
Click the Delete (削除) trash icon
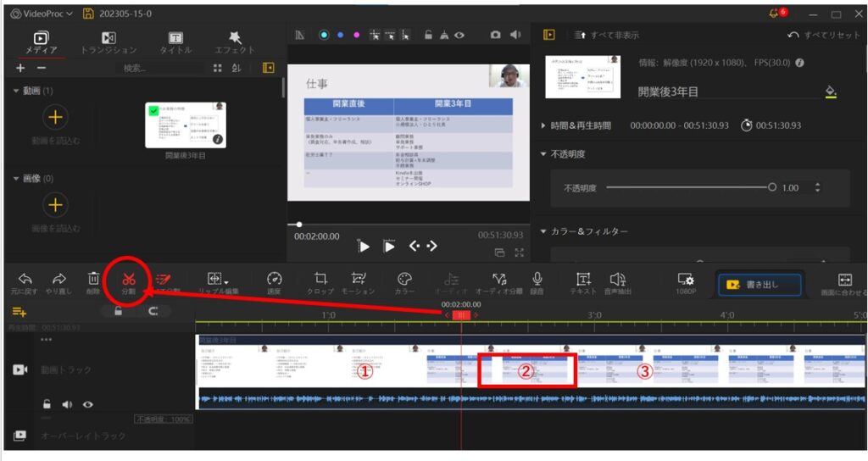pos(93,278)
